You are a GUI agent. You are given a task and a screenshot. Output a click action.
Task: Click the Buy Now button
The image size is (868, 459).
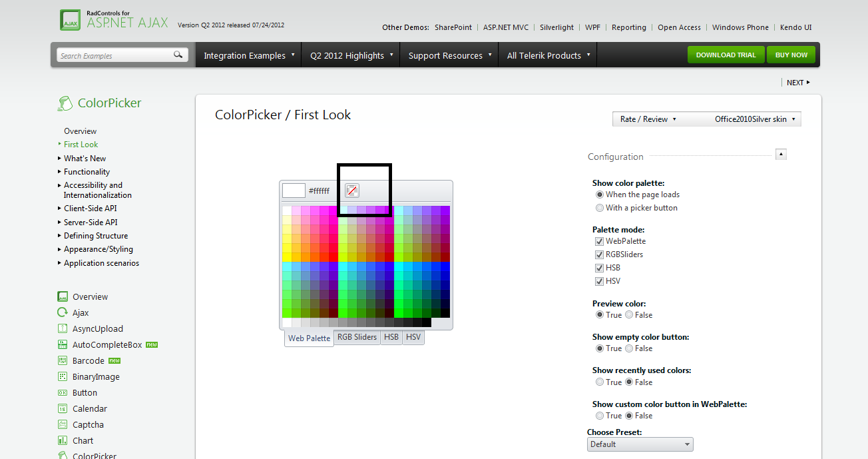[x=791, y=55]
